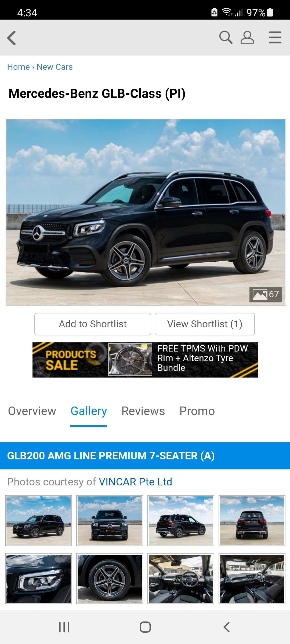Open the headlight close-up thumbnail
290x644 pixels.
tap(39, 578)
